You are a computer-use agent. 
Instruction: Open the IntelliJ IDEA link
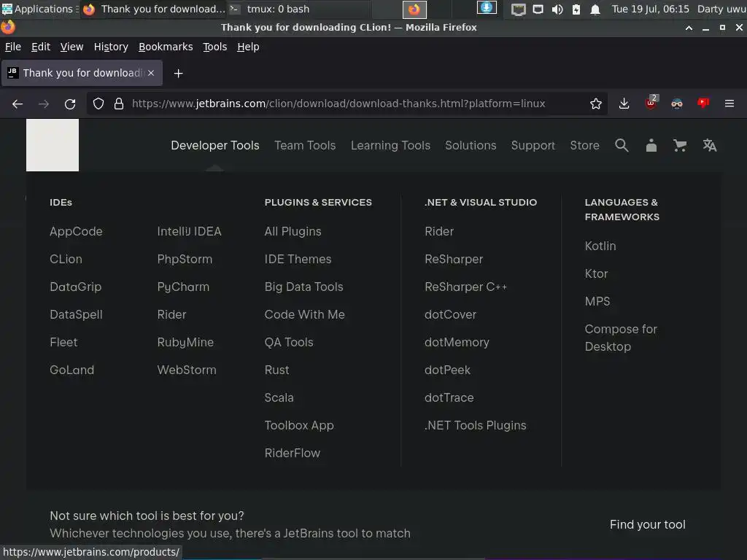tap(189, 231)
